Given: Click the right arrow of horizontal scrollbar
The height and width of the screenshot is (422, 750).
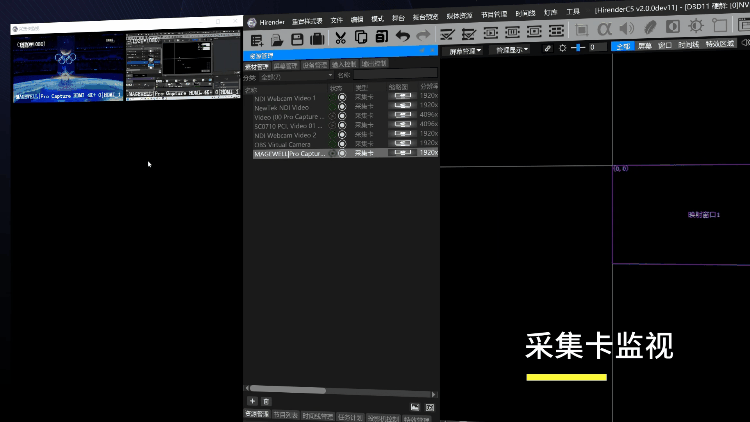Looking at the screenshot, I should pos(434,394).
